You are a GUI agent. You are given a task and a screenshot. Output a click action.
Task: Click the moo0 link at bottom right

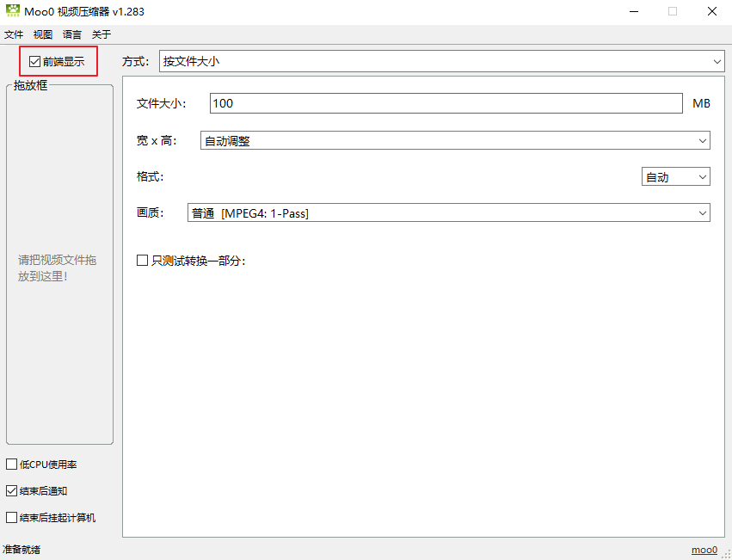pos(704,550)
